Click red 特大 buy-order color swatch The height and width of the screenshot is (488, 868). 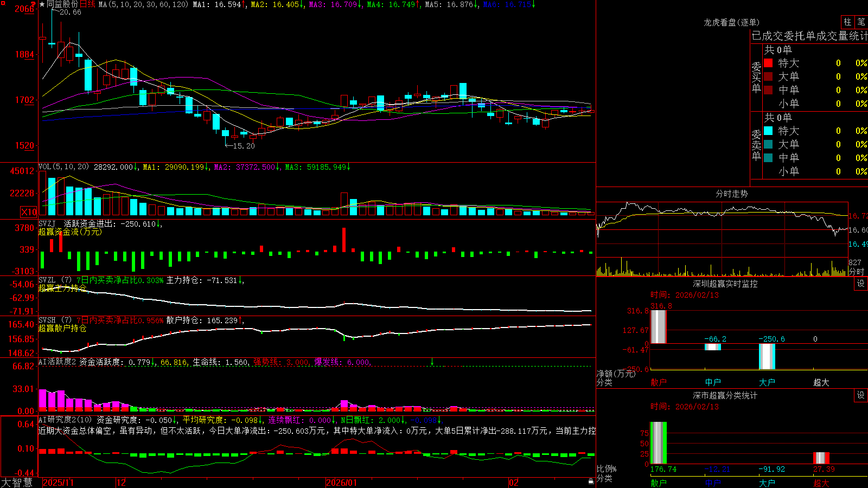(x=768, y=63)
